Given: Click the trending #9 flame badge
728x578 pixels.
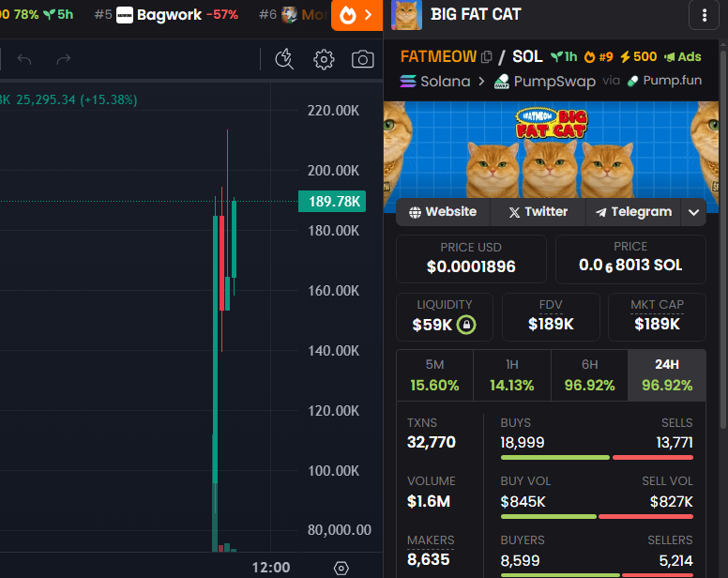Looking at the screenshot, I should (x=599, y=56).
